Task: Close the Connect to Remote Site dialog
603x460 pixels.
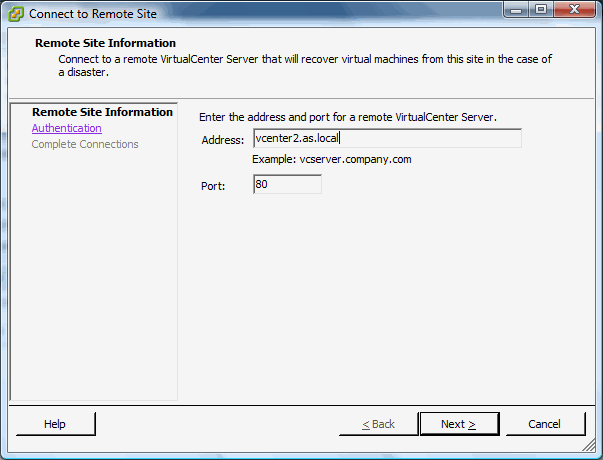Action: click(577, 12)
